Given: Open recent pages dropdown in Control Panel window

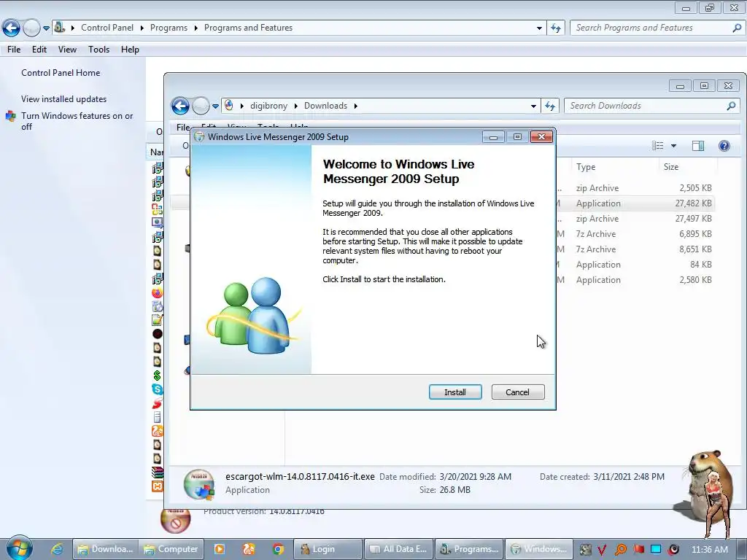Looking at the screenshot, I should [x=46, y=28].
